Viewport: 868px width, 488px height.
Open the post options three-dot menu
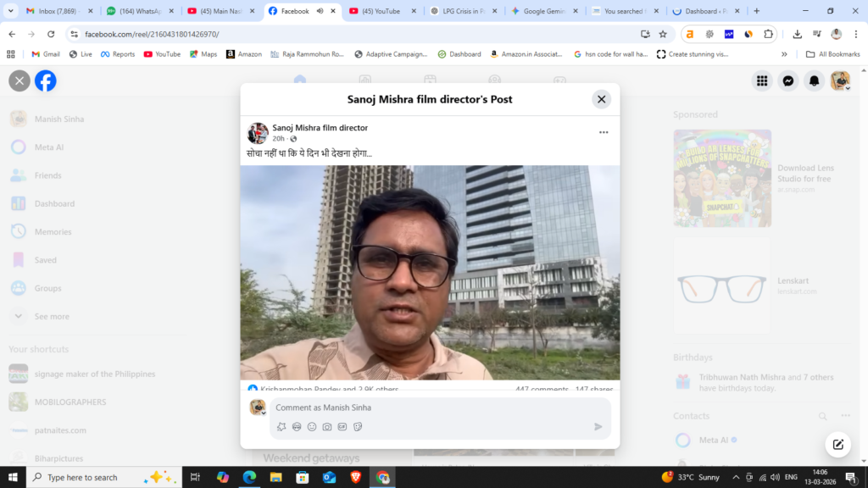(604, 133)
